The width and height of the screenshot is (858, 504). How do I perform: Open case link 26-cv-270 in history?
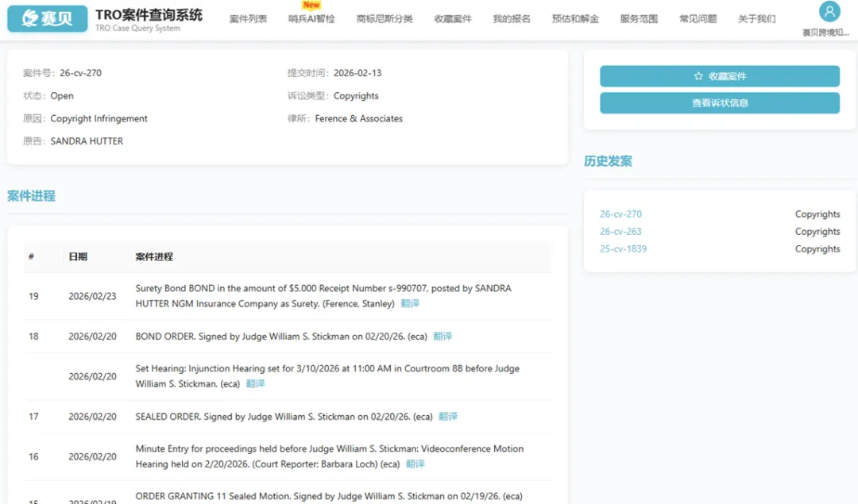[620, 214]
